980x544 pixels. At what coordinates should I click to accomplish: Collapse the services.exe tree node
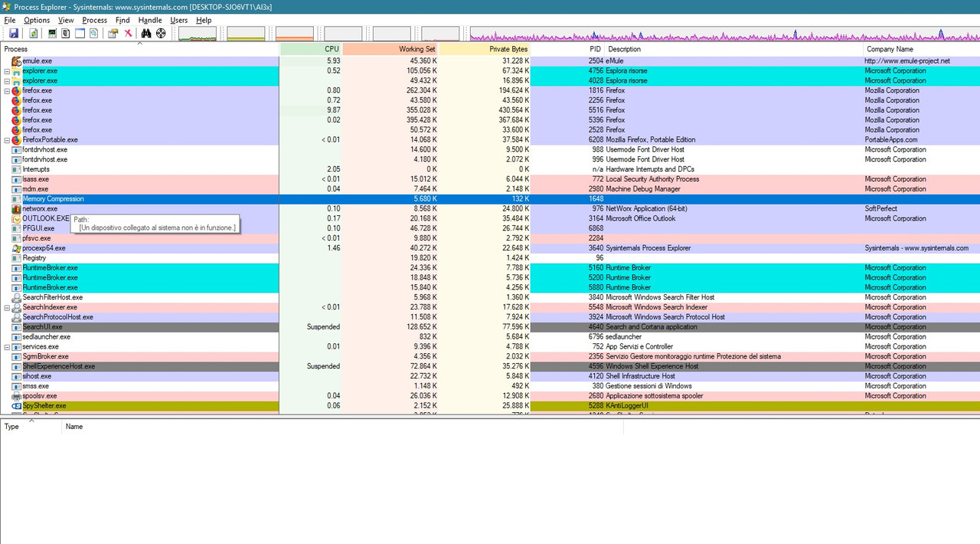coord(7,347)
